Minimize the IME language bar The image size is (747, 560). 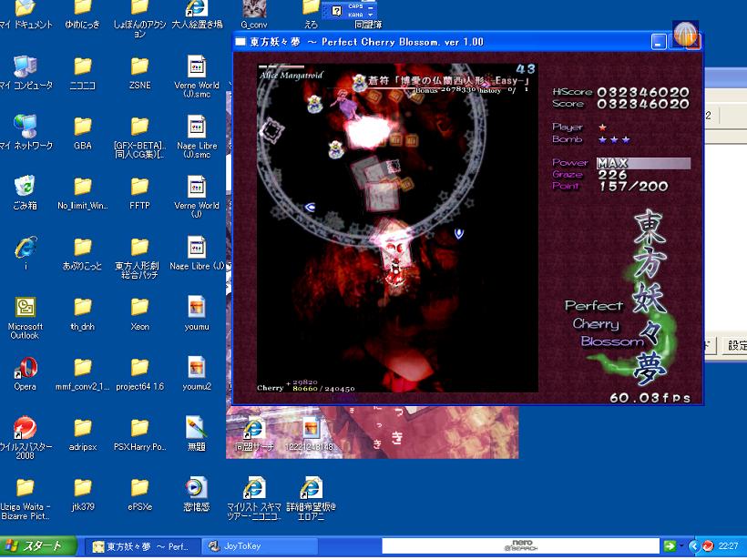370,7
